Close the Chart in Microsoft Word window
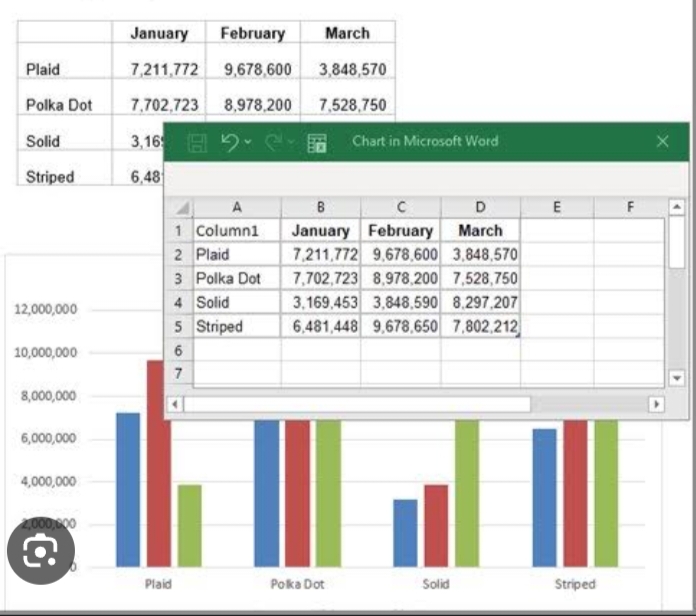696x616 pixels. pos(662,142)
